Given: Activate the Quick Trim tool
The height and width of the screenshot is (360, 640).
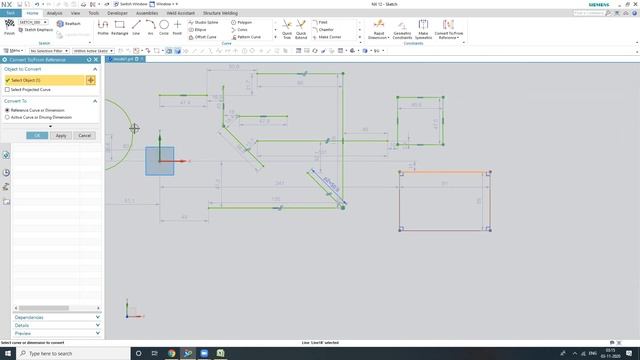Looking at the screenshot, I should pos(287,29).
